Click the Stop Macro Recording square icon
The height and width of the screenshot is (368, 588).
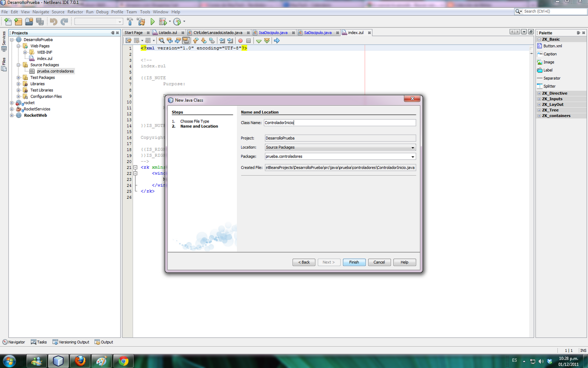248,40
